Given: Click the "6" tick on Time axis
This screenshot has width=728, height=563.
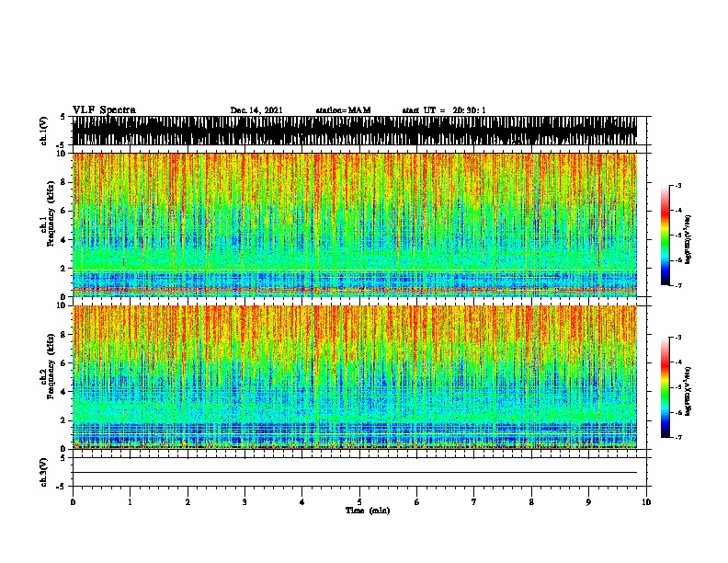Looking at the screenshot, I should pyautogui.click(x=417, y=502).
